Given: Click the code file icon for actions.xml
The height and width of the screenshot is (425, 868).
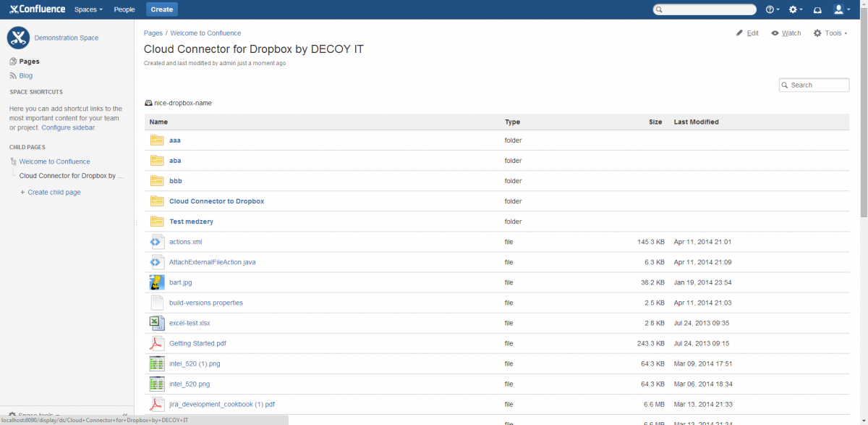Looking at the screenshot, I should click(157, 242).
